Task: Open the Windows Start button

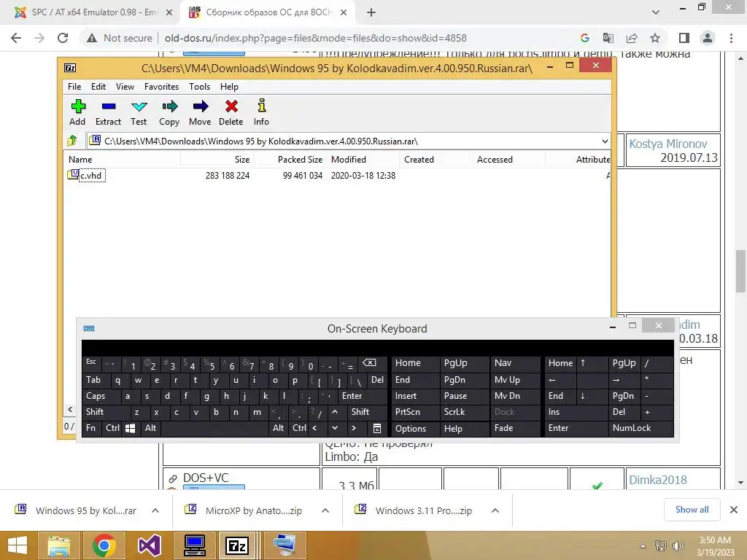Action: (x=18, y=545)
